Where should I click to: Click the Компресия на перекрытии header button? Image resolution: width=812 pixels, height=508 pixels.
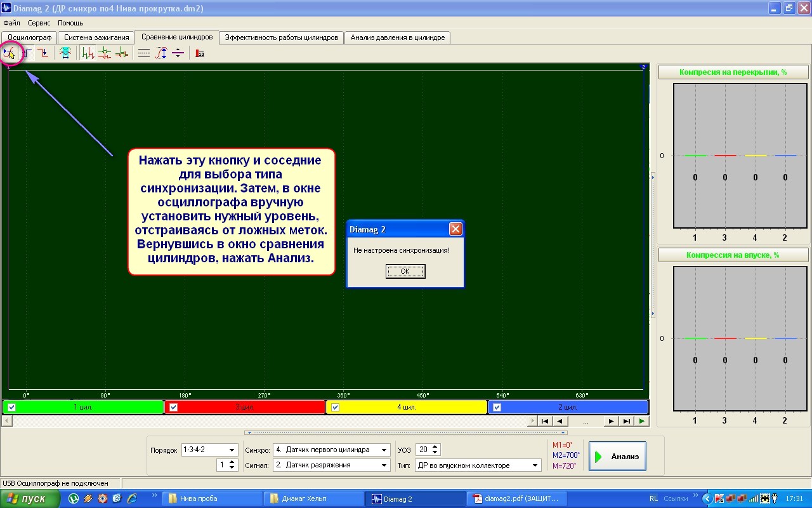pos(733,72)
